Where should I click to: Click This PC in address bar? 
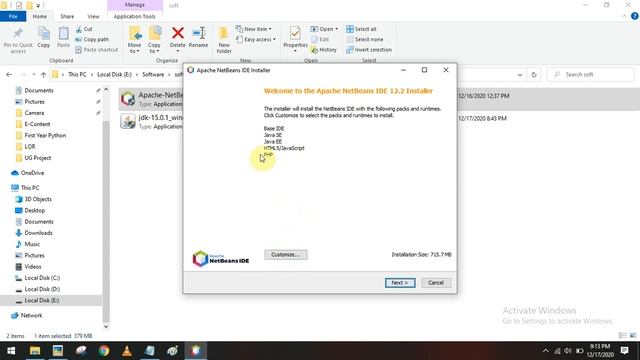point(77,75)
